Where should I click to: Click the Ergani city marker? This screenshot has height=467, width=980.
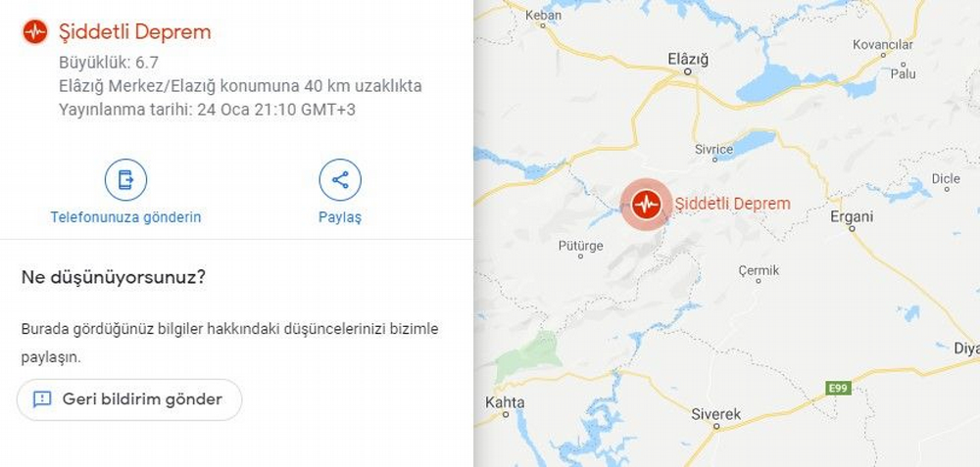pos(852,229)
